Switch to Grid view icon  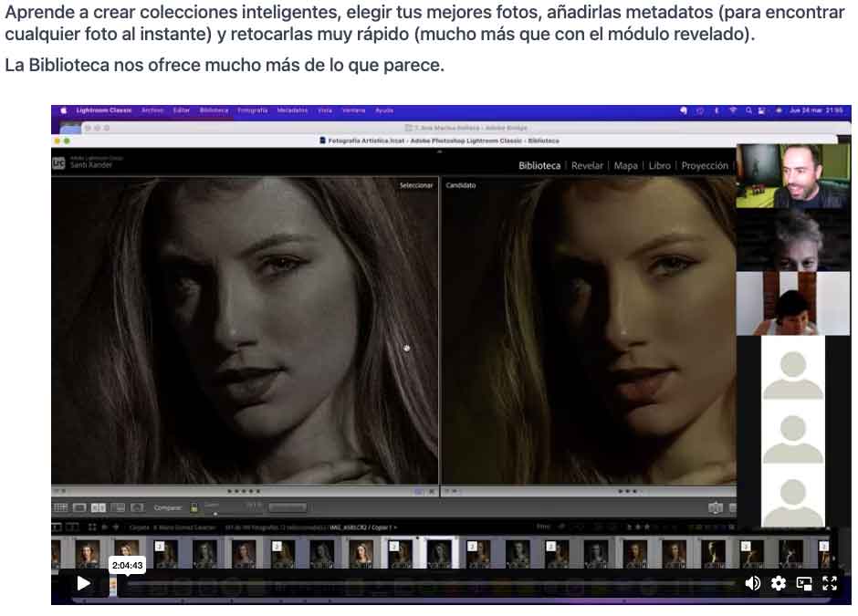[x=60, y=507]
